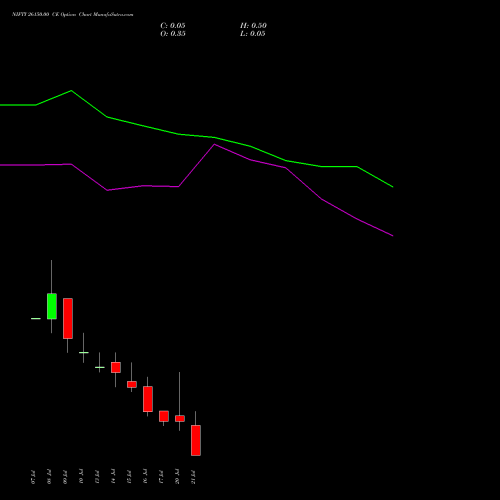Click the 'H: 0.50' high value
This screenshot has width=500, height=500.
(x=253, y=26)
